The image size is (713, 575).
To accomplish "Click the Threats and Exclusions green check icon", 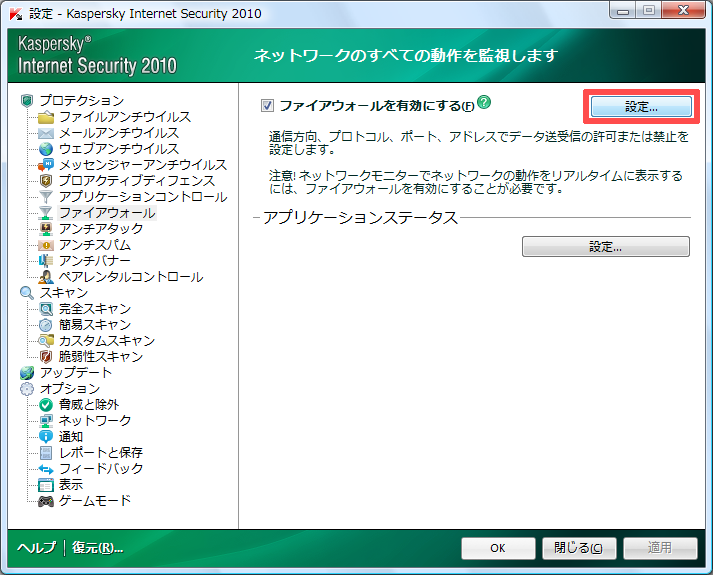I will [46, 405].
